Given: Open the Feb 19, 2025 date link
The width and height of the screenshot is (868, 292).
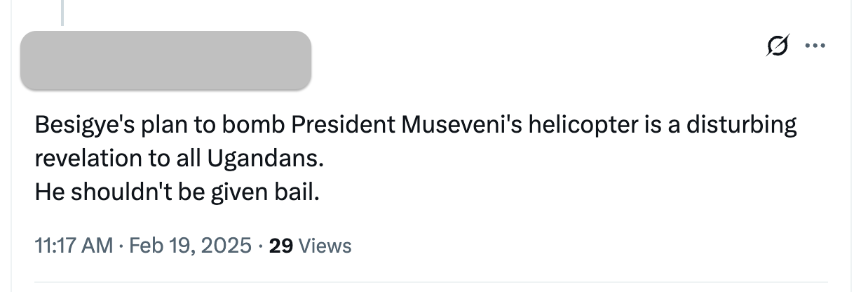Looking at the screenshot, I should point(191,246).
